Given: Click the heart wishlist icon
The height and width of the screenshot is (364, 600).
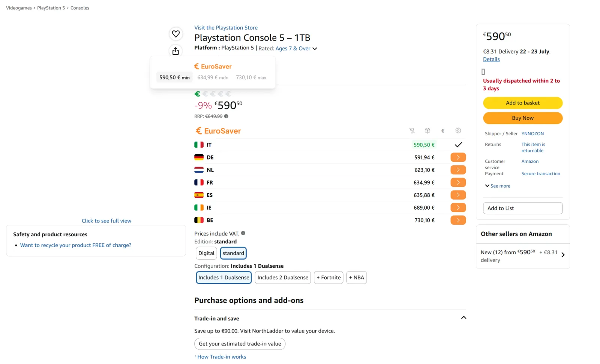Looking at the screenshot, I should pyautogui.click(x=175, y=34).
